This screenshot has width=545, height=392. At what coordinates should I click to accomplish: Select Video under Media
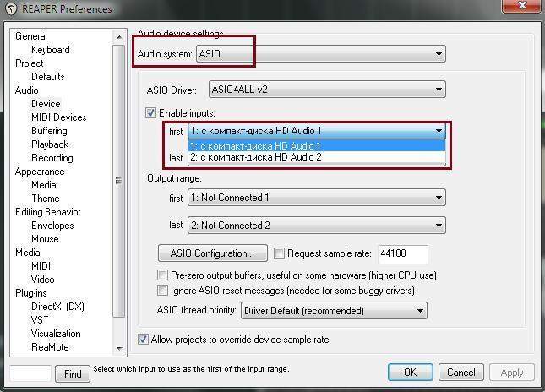pos(43,280)
